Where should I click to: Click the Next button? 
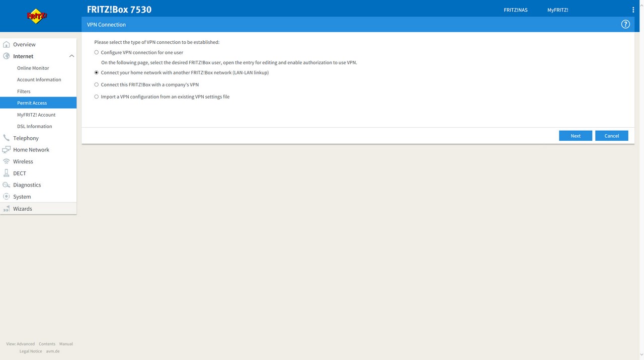[576, 136]
